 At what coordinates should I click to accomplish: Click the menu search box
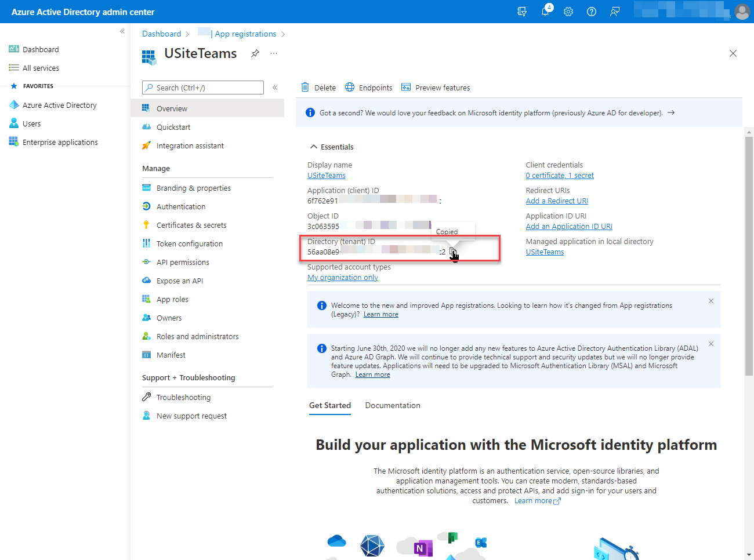203,88
